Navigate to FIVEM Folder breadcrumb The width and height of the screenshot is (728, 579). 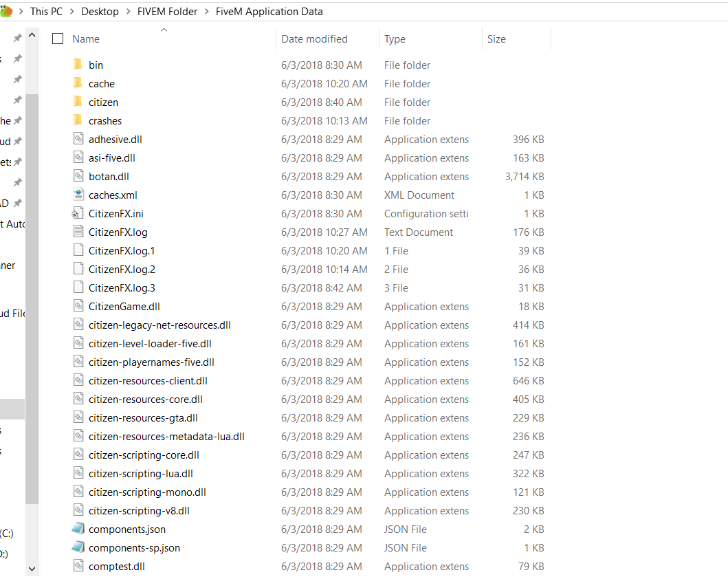pos(167,12)
